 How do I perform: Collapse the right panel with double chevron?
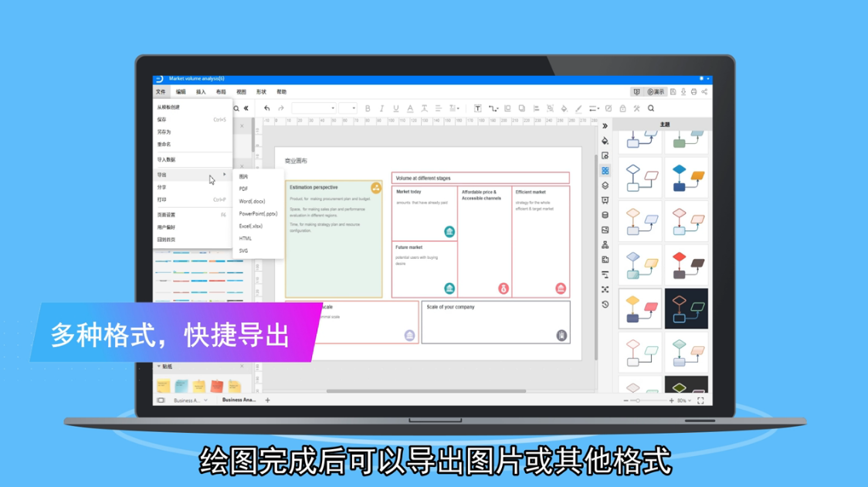[x=605, y=126]
